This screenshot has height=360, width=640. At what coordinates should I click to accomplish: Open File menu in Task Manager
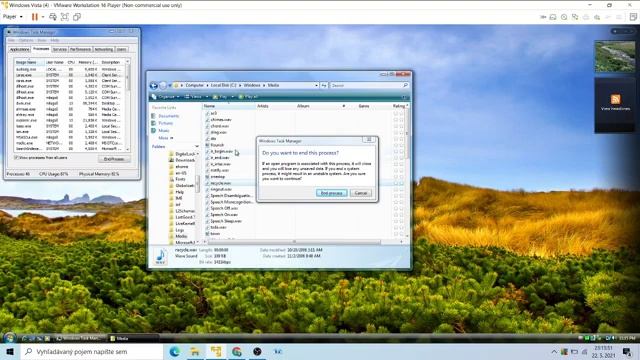click(11, 40)
